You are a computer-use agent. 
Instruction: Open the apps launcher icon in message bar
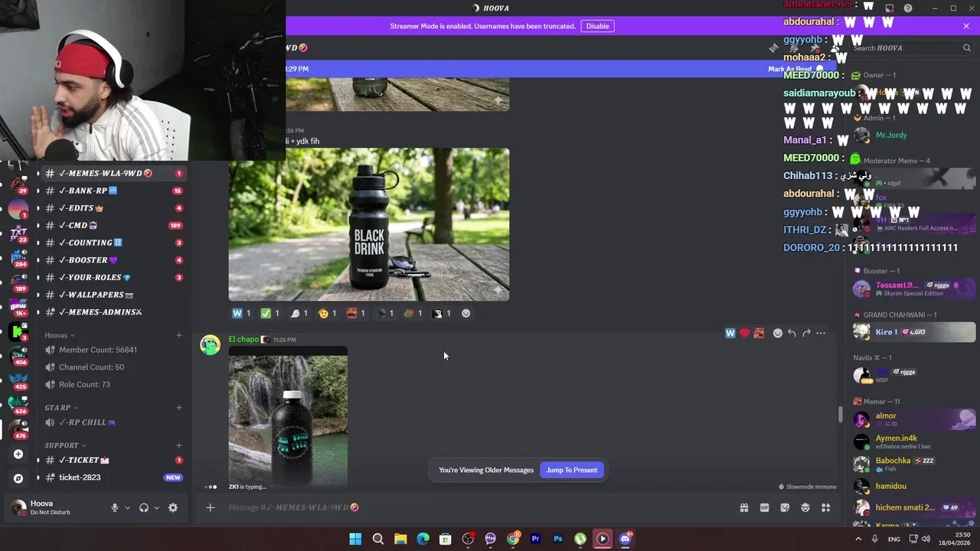[x=826, y=507]
